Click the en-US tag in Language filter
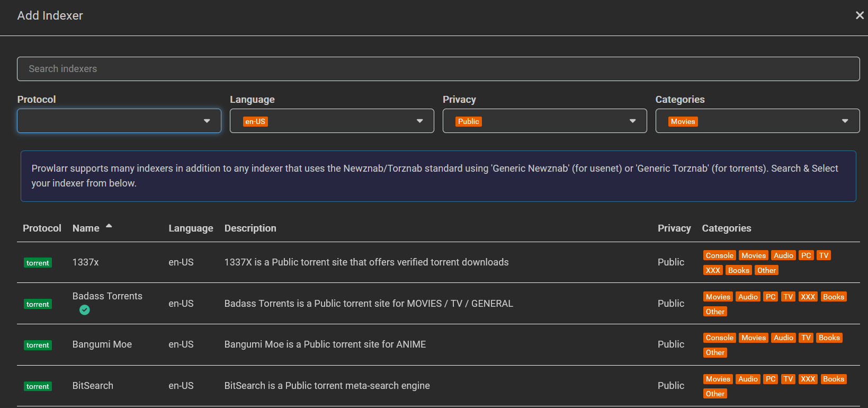868x408 pixels. click(255, 121)
